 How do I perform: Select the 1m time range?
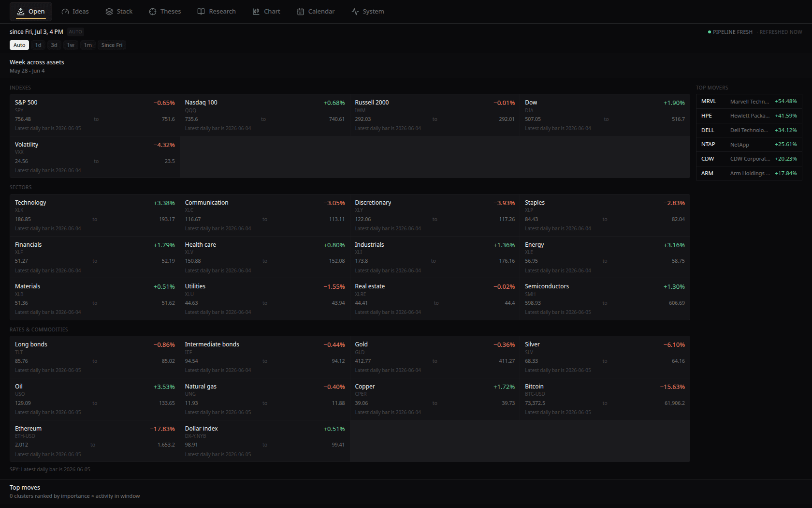[x=87, y=45]
